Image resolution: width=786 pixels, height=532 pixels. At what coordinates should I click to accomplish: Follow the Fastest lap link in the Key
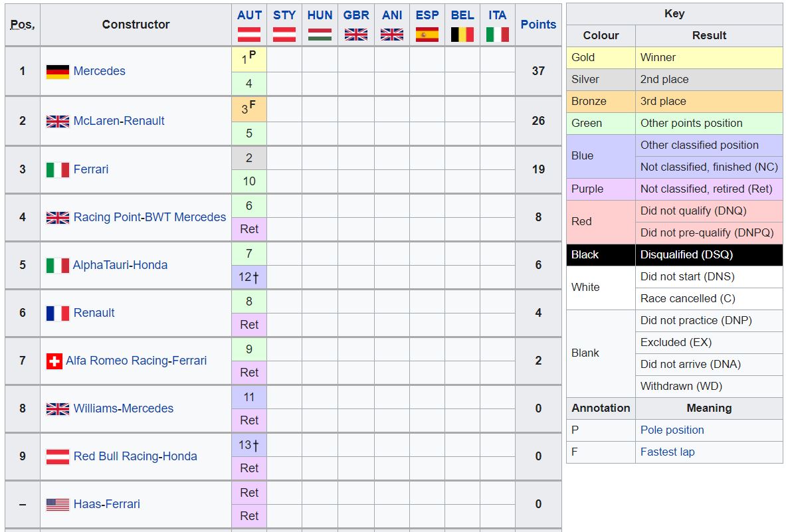tap(668, 452)
